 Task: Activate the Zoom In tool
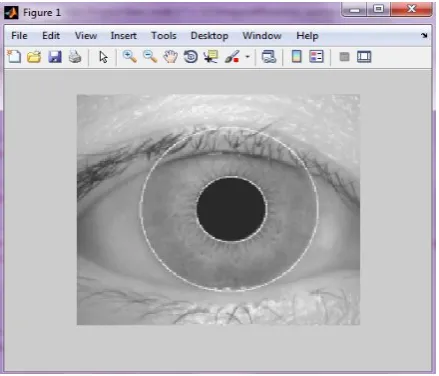coord(130,57)
